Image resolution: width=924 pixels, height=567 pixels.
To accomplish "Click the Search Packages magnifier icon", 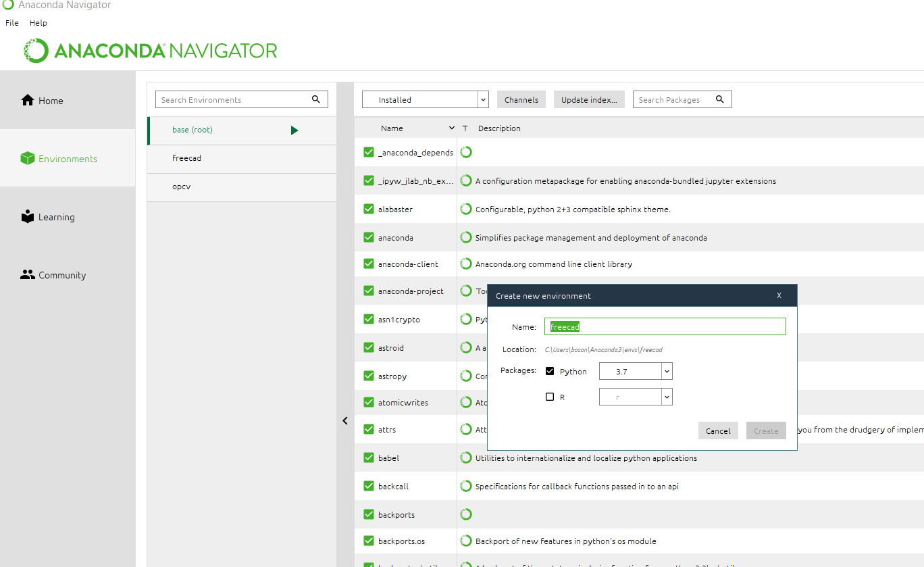I will click(x=720, y=99).
